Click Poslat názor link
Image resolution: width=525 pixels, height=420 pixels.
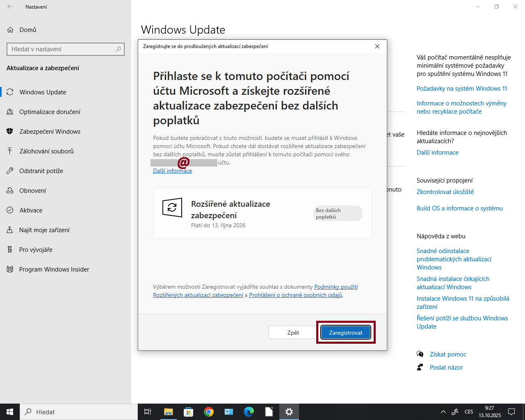446,367
